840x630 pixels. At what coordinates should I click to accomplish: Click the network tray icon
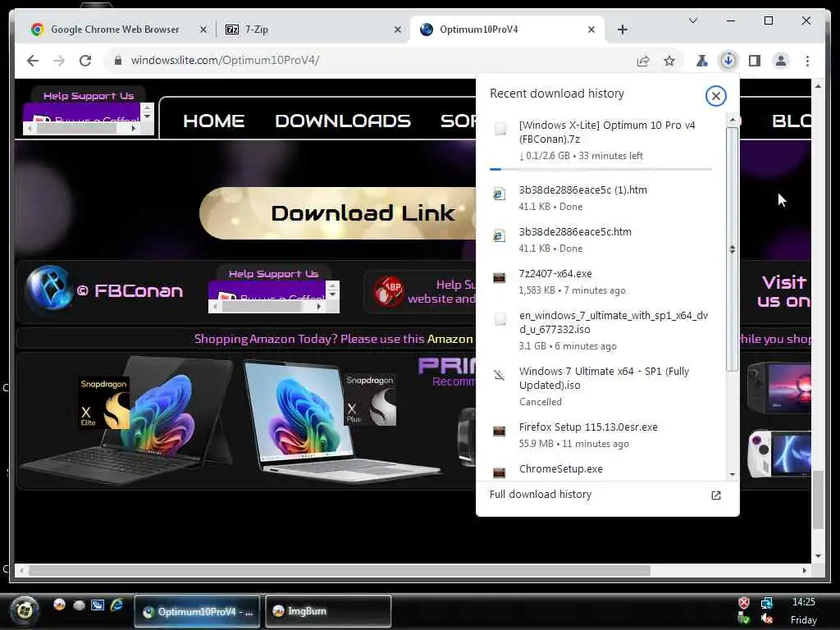click(767, 603)
